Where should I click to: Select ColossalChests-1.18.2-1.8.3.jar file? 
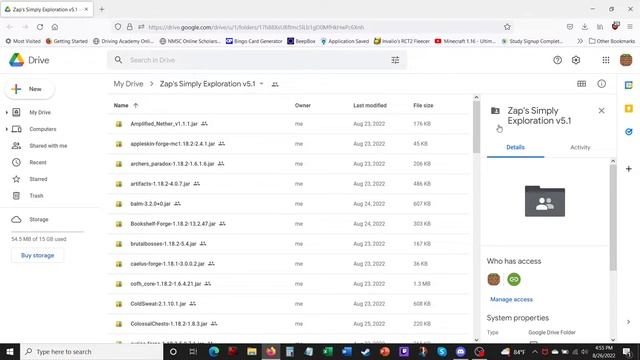(x=289, y=324)
